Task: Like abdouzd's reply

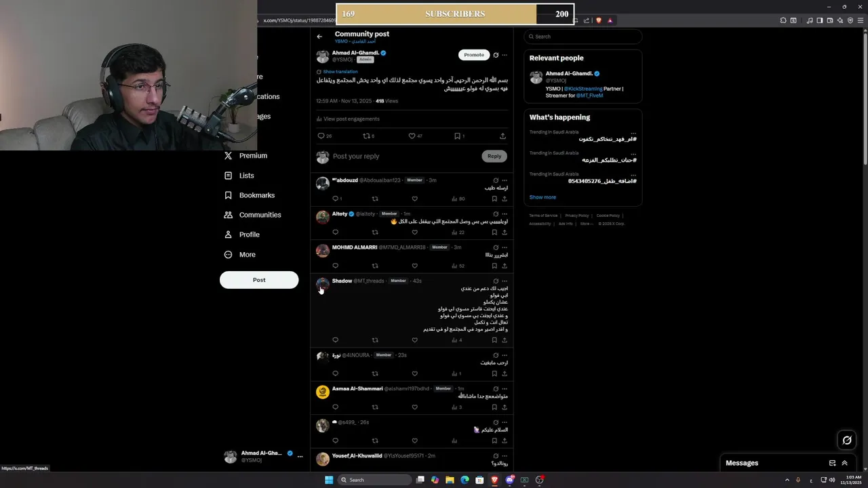Action: [414, 199]
